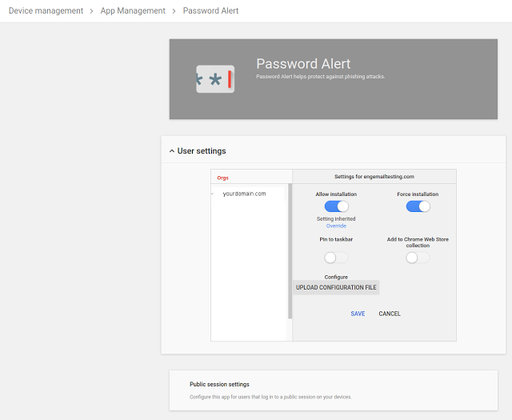
Task: Click the Orgs column header
Action: pos(223,177)
